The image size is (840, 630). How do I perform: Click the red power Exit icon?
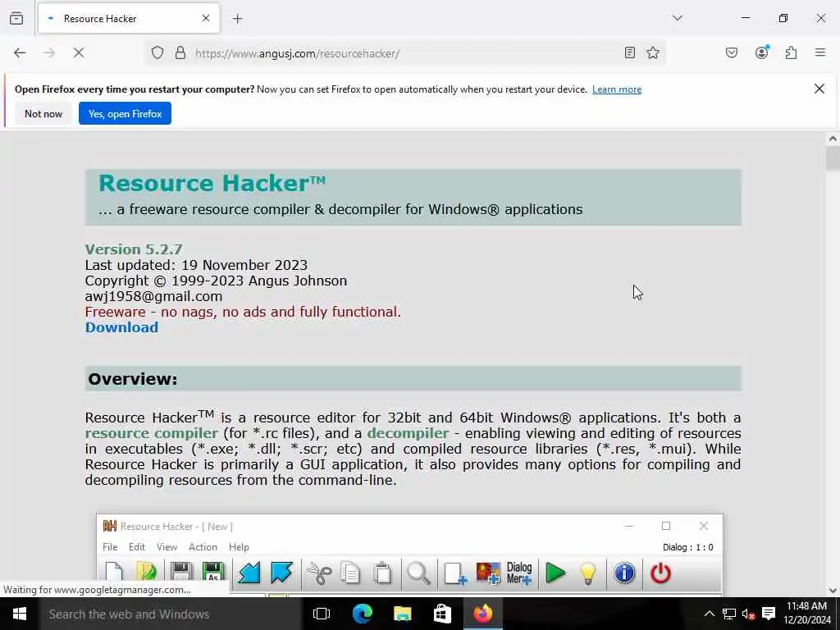(x=660, y=573)
